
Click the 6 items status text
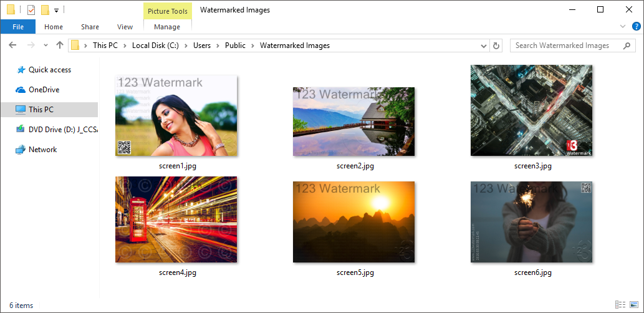[x=21, y=305]
